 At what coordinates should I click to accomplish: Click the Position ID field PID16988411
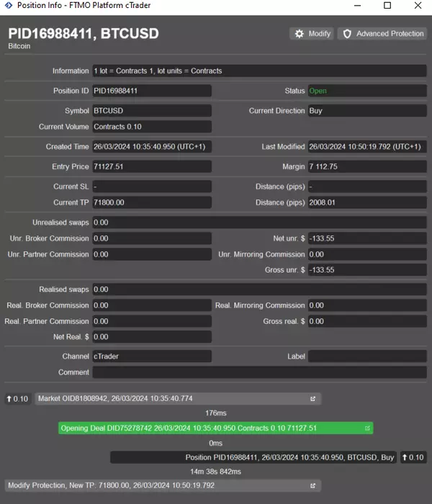(152, 91)
